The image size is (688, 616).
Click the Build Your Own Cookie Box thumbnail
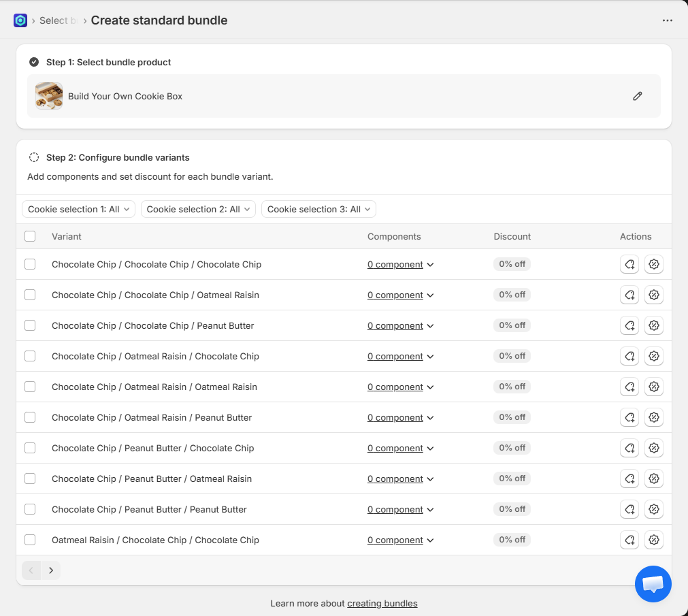tap(49, 96)
